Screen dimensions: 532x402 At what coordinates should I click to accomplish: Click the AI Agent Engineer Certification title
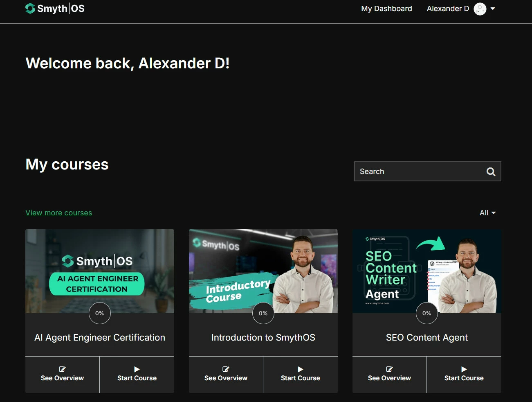[100, 338]
